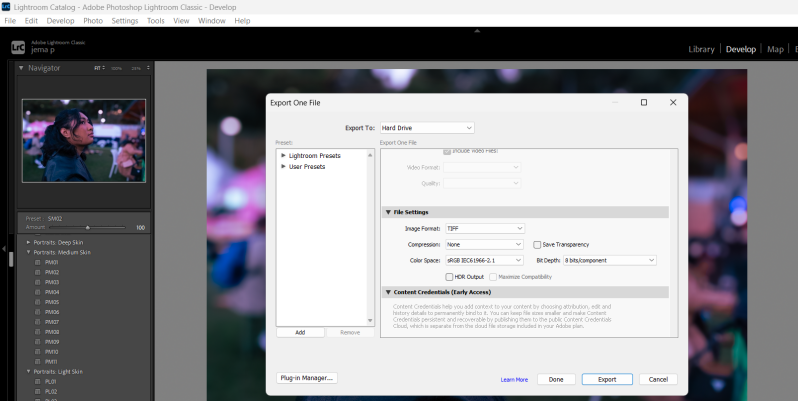Open the Window menu

(x=212, y=21)
